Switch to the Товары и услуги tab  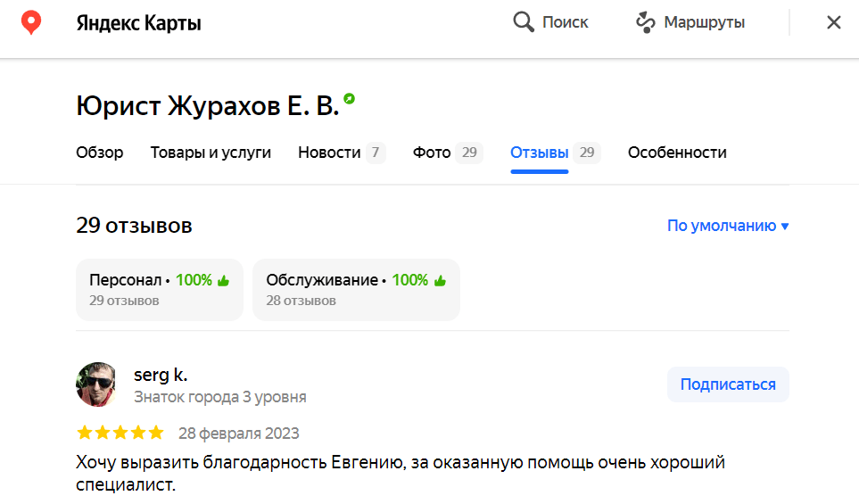(211, 153)
